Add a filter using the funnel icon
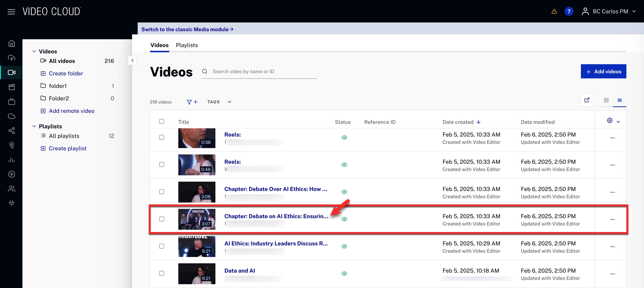 point(192,102)
